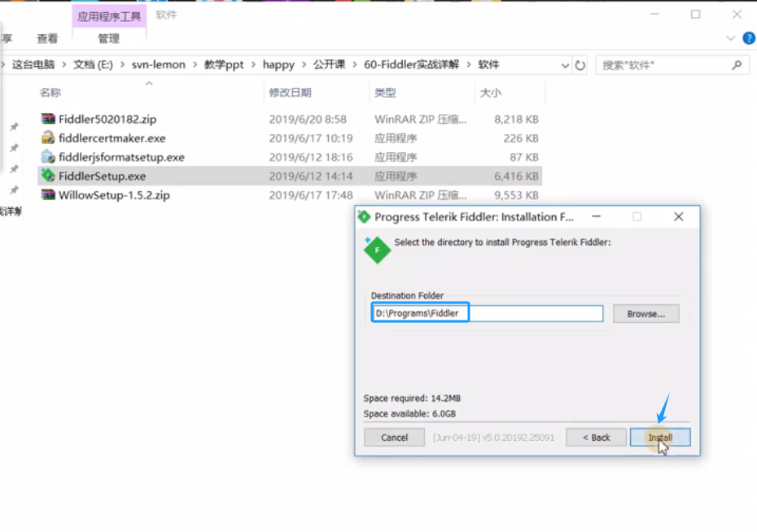
Task: Navigate to 公开课 in the breadcrumb
Action: point(330,64)
